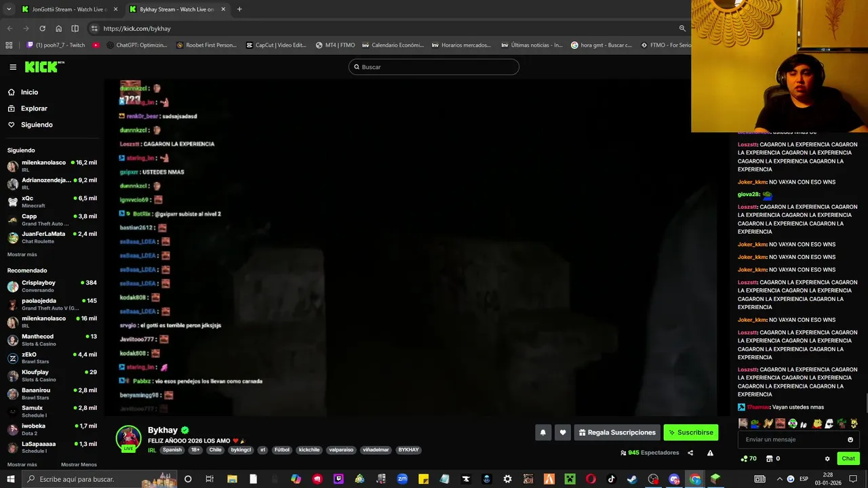Viewport: 868px width, 488px height.
Task: Select the valparaiso tag
Action: [341, 450]
